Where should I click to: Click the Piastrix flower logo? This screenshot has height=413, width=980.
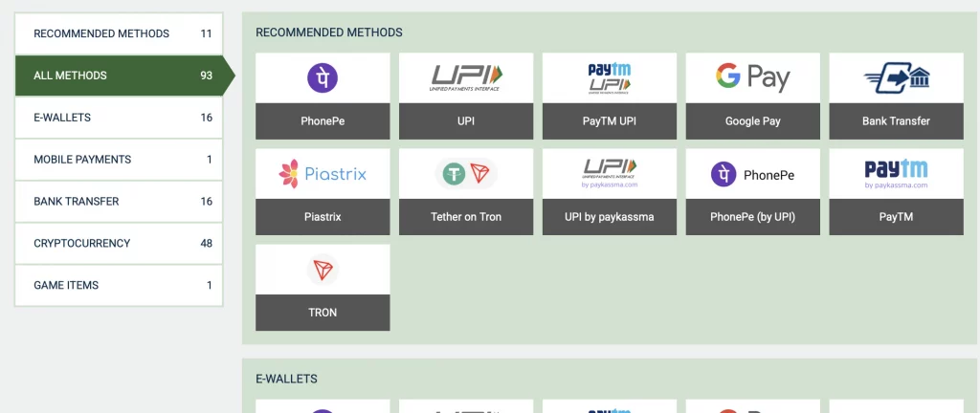pyautogui.click(x=323, y=174)
